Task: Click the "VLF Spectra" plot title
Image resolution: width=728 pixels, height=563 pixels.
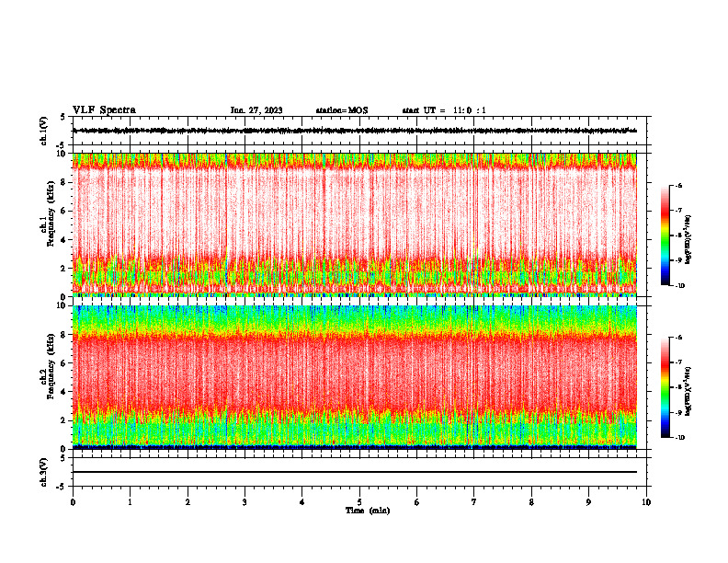Action: click(x=104, y=110)
